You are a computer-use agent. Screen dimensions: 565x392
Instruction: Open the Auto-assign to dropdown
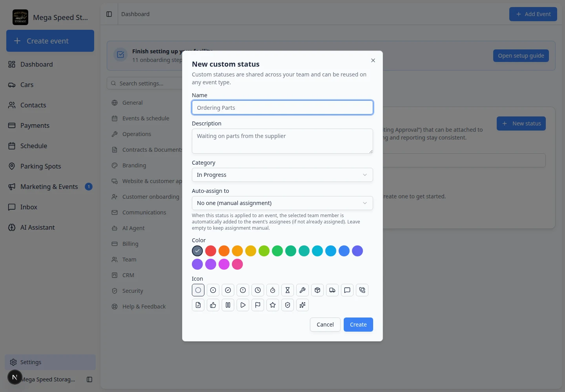tap(282, 203)
